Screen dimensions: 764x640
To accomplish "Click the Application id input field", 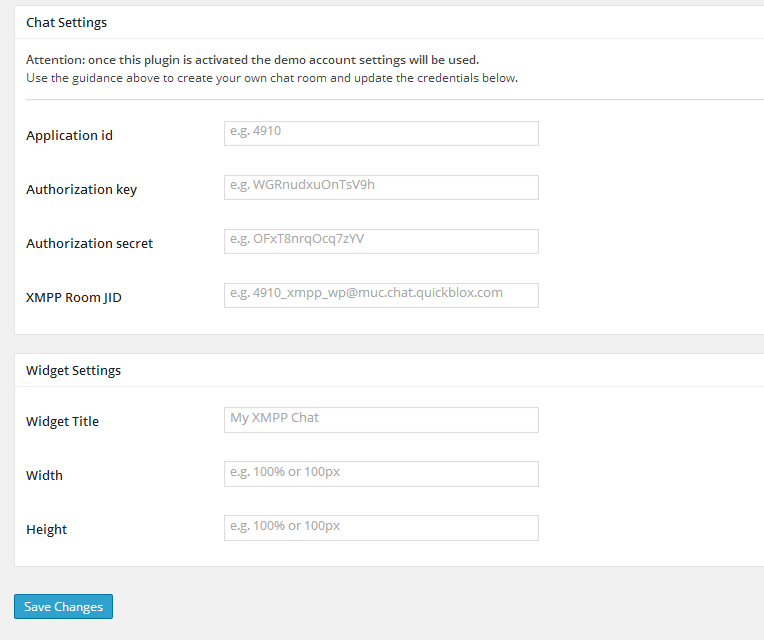I will (381, 133).
